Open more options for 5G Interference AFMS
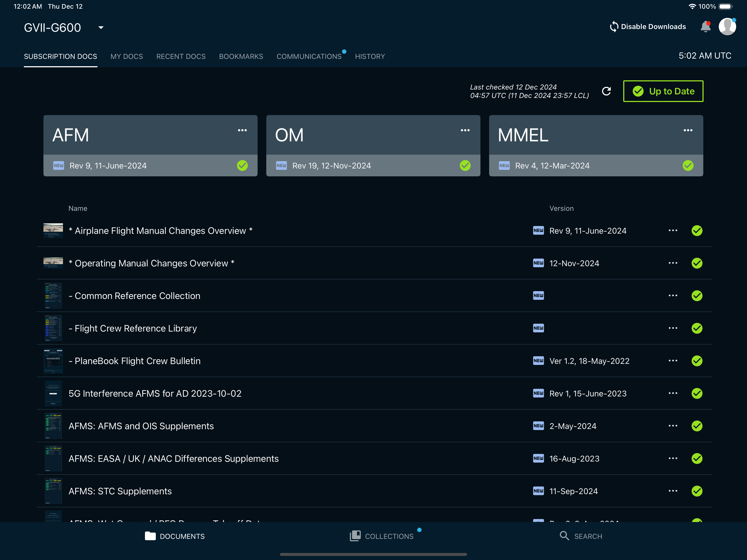Image resolution: width=747 pixels, height=560 pixels. click(673, 393)
